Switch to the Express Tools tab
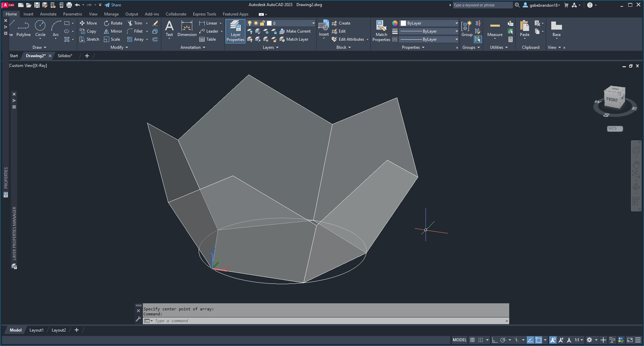 (204, 14)
